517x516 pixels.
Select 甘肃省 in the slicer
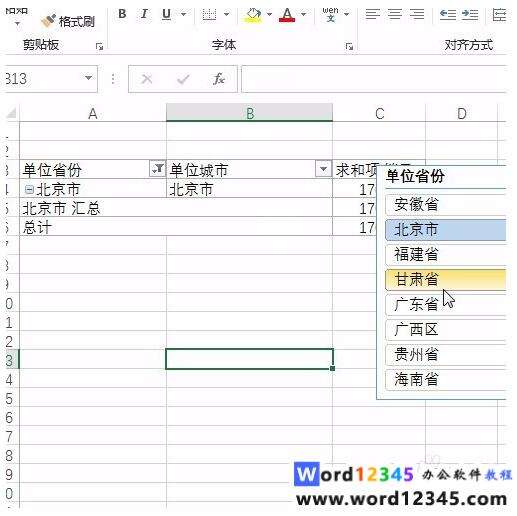click(x=446, y=279)
